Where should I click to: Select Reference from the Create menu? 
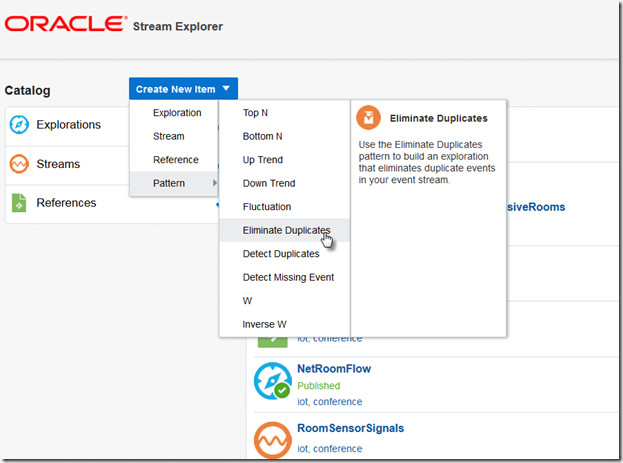(x=176, y=160)
